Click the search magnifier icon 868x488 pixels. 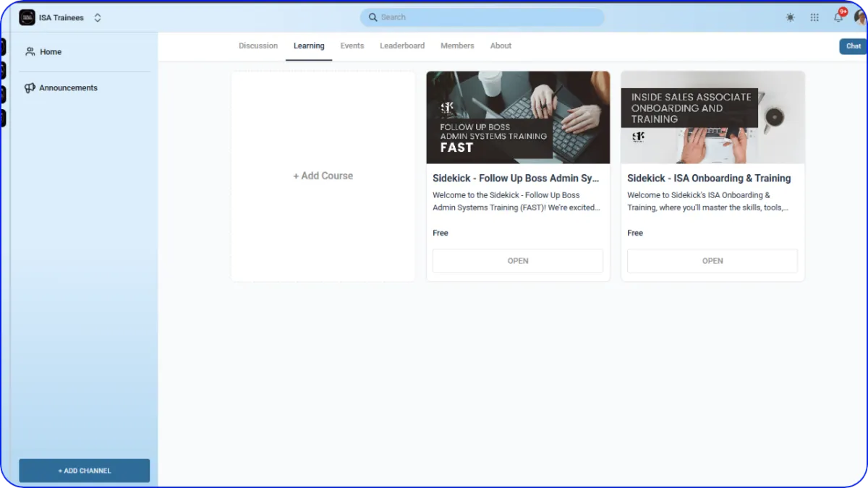[373, 17]
